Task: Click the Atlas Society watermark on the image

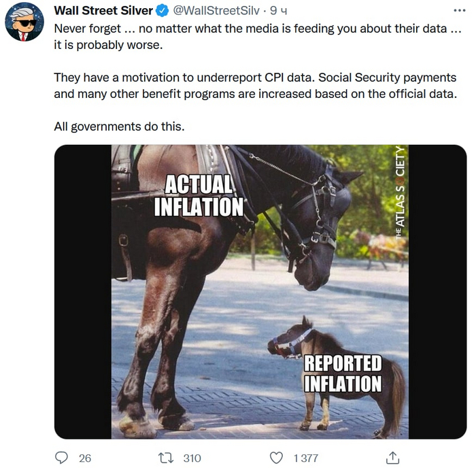Action: pos(401,192)
